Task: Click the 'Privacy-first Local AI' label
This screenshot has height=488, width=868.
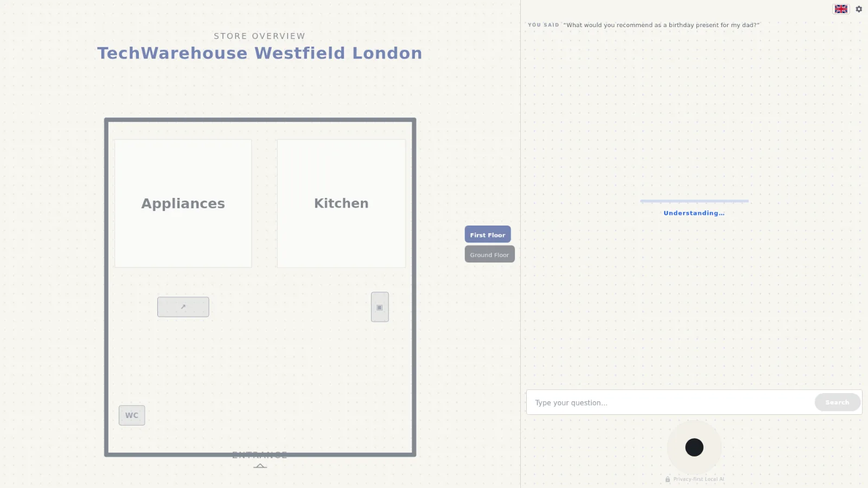Action: tap(698, 479)
